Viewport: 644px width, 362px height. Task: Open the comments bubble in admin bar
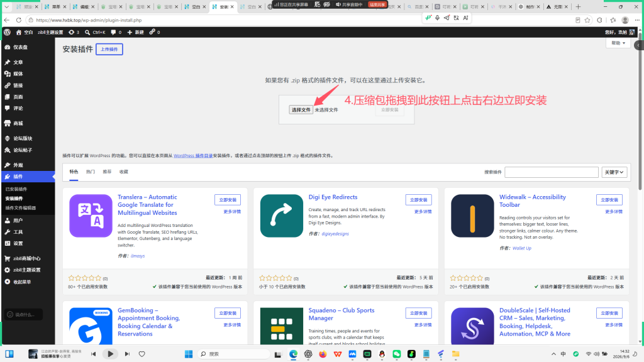click(x=116, y=32)
